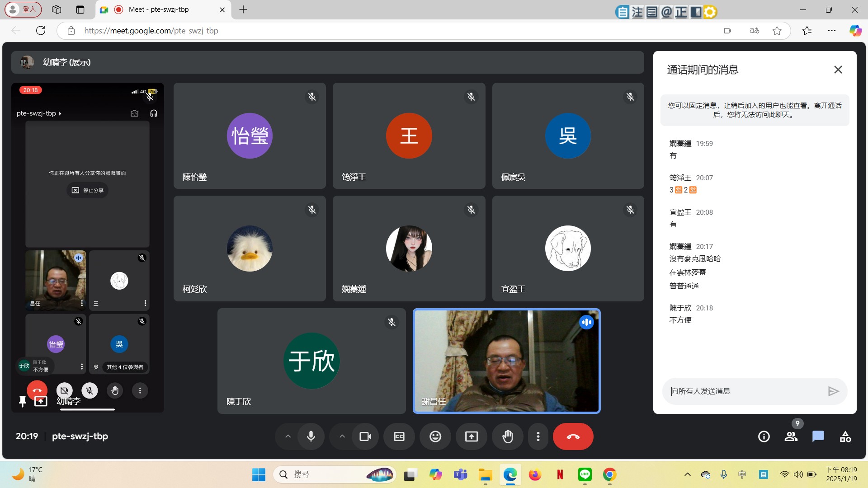Viewport: 868px width, 488px height.
Task: Click the switch camera icon in phone screen
Action: (x=134, y=113)
